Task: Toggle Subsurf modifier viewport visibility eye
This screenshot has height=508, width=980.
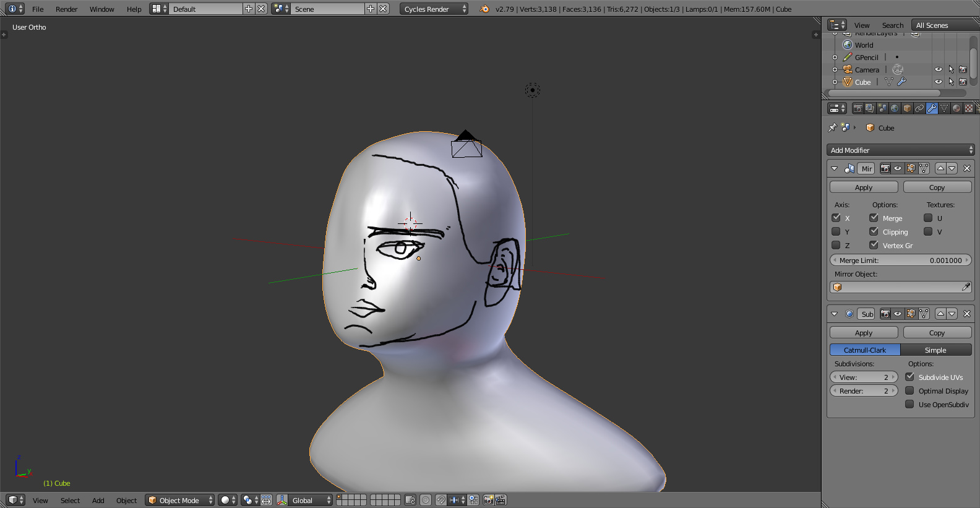Action: [898, 314]
